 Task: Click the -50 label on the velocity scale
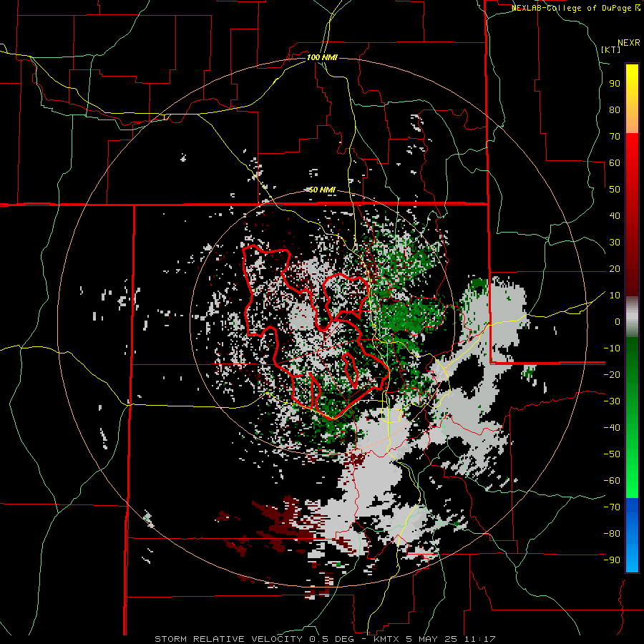coord(612,454)
